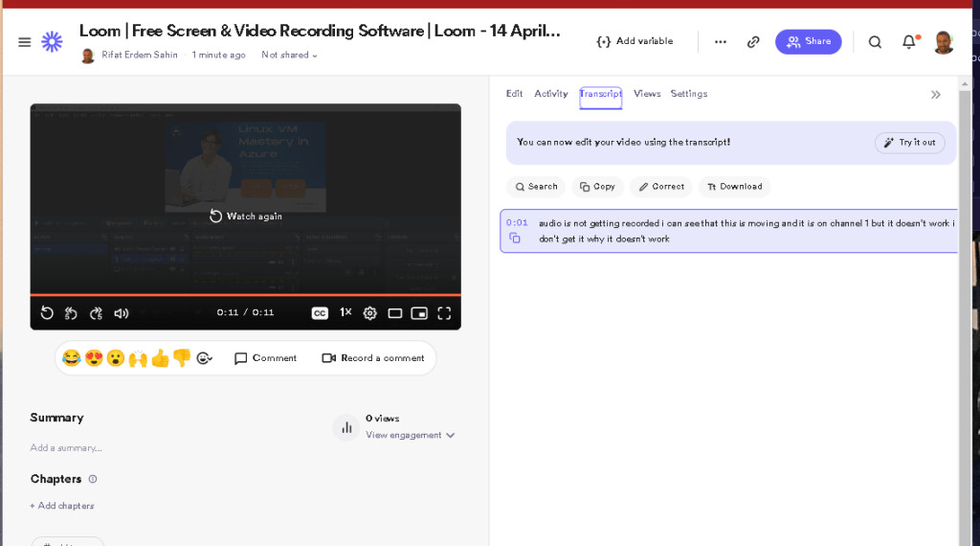Viewport: 980px width, 546px height.
Task: Copy the transcript segment icon
Action: click(x=514, y=238)
